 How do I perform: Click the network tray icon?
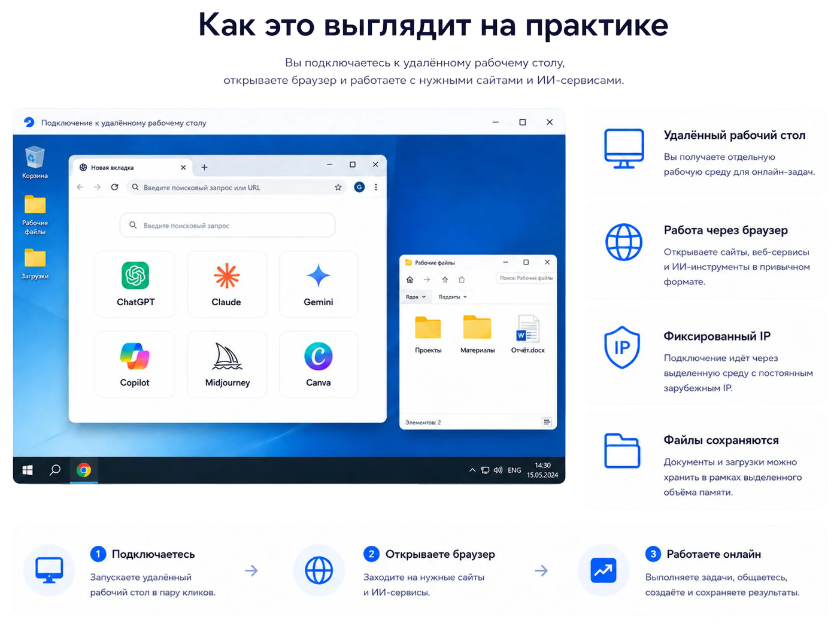(x=485, y=470)
